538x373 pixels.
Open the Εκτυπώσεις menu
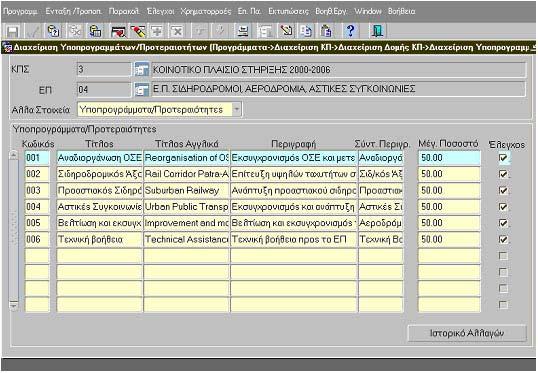click(x=288, y=11)
